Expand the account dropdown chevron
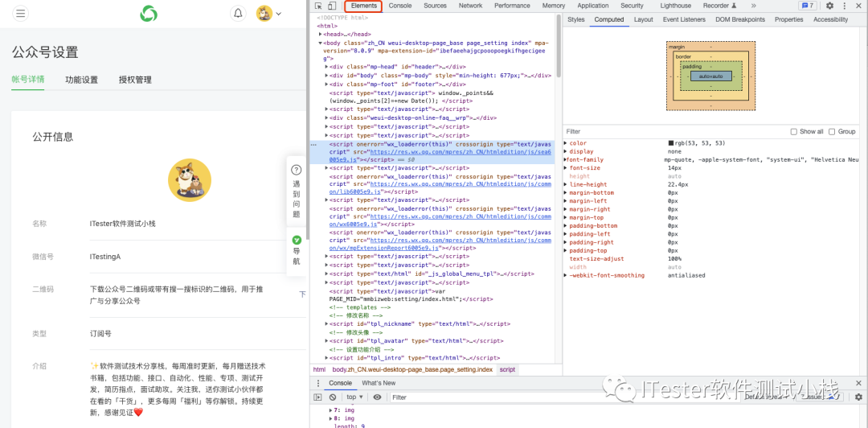Viewport: 868px width, 428px height. (278, 14)
